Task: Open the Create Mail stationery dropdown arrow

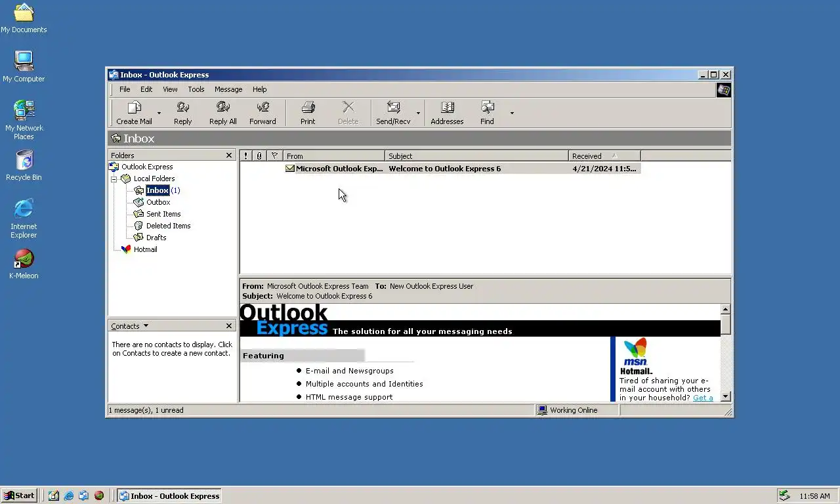Action: click(x=159, y=113)
